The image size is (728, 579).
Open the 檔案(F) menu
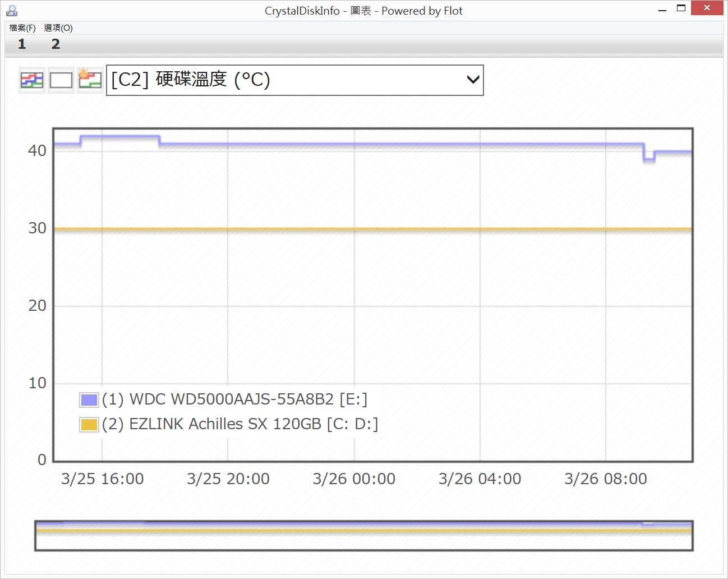pos(22,28)
